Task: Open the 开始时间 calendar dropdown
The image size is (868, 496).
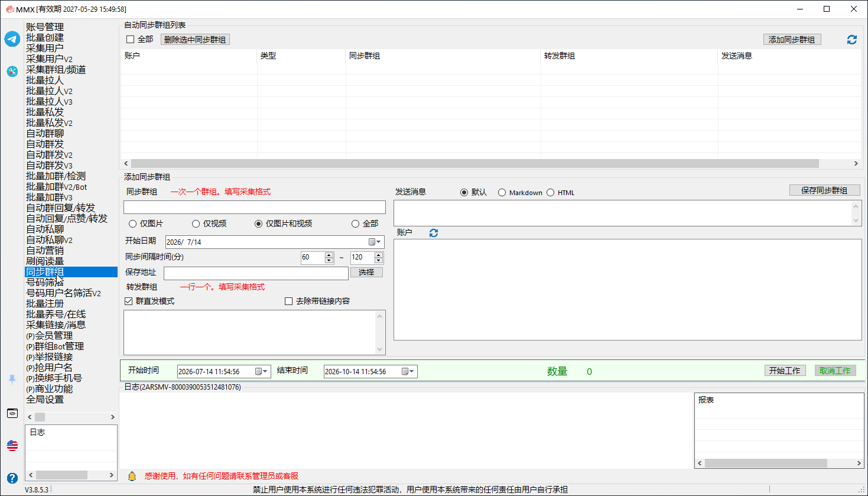Action: [261, 371]
